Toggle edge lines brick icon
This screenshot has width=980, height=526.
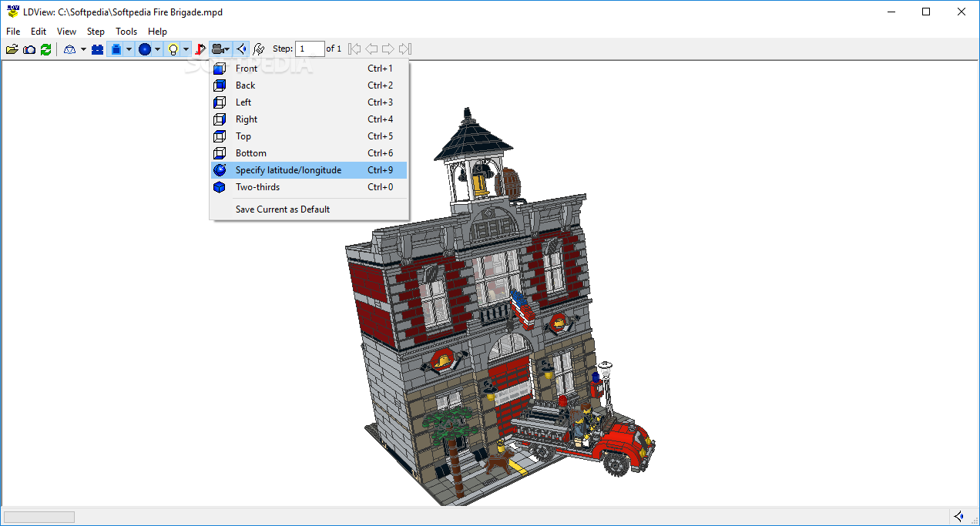[x=116, y=49]
